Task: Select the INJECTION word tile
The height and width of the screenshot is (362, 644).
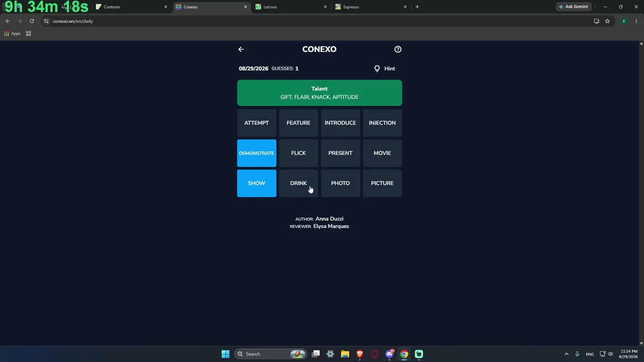Action: (x=382, y=123)
